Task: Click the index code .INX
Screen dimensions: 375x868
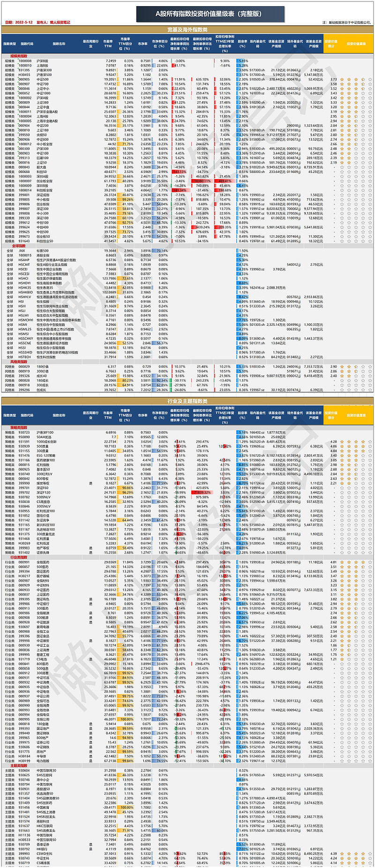Action: (x=22, y=251)
